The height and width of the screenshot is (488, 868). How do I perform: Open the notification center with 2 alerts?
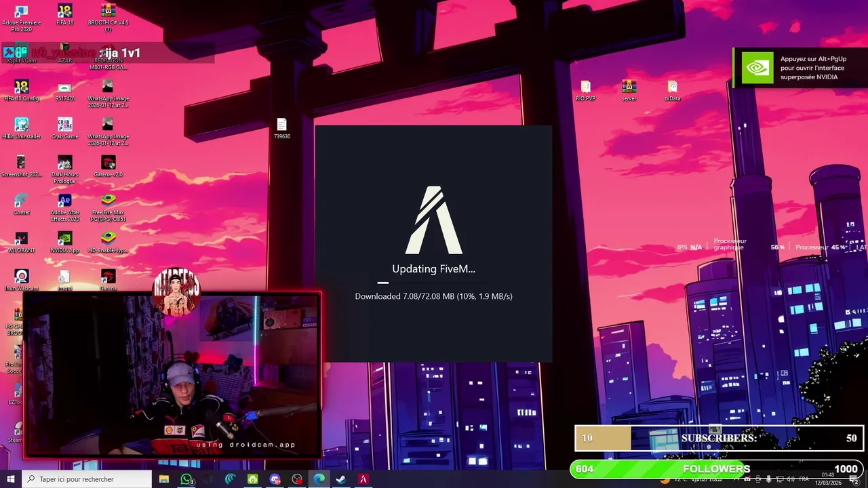[x=854, y=480]
